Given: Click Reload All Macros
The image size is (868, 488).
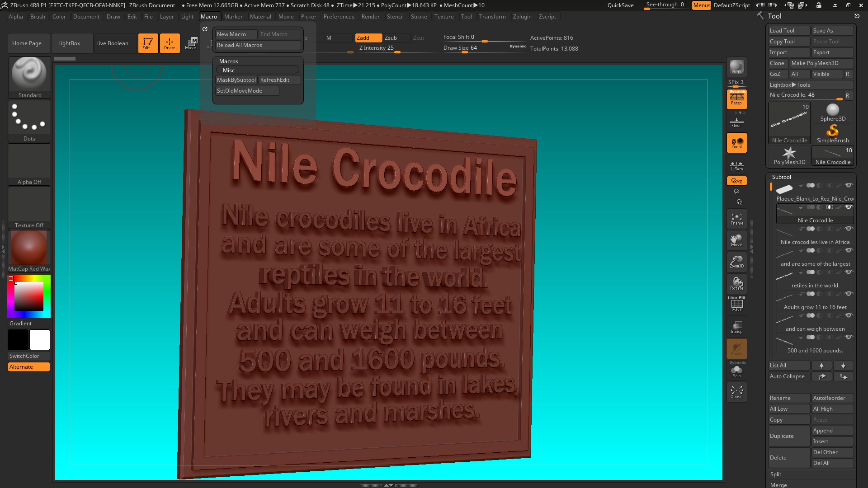Looking at the screenshot, I should tap(258, 45).
